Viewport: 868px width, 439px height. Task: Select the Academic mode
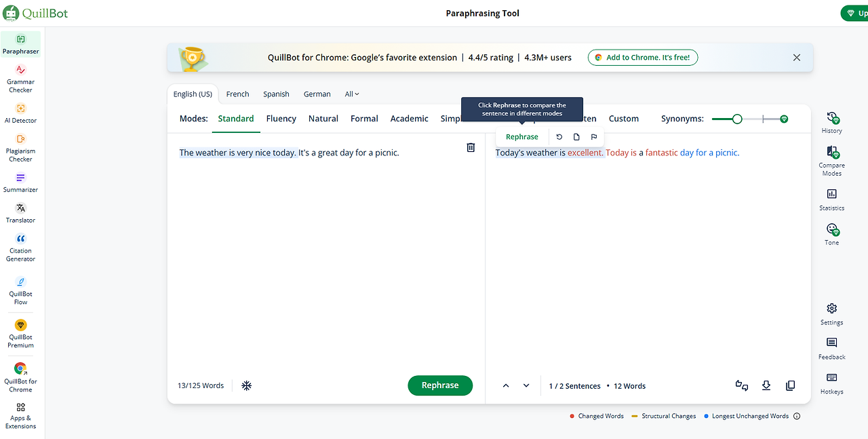click(410, 119)
